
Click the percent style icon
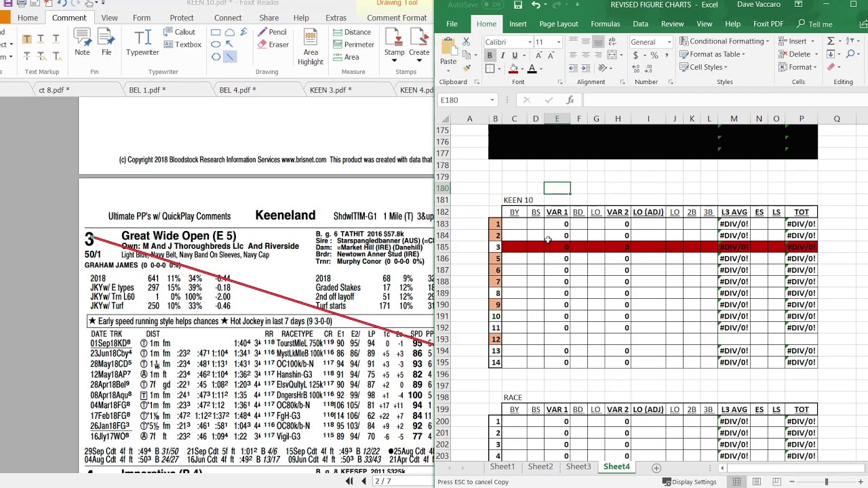654,55
